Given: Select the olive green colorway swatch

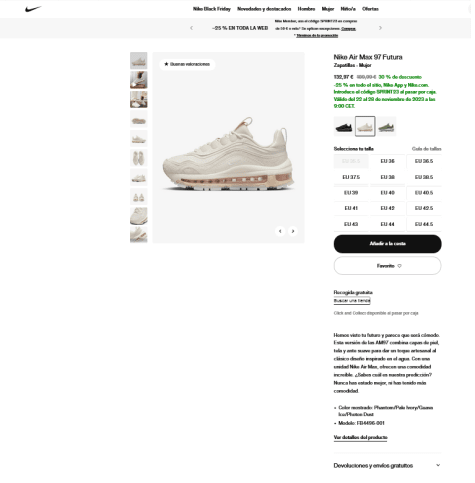Looking at the screenshot, I should pyautogui.click(x=387, y=126).
